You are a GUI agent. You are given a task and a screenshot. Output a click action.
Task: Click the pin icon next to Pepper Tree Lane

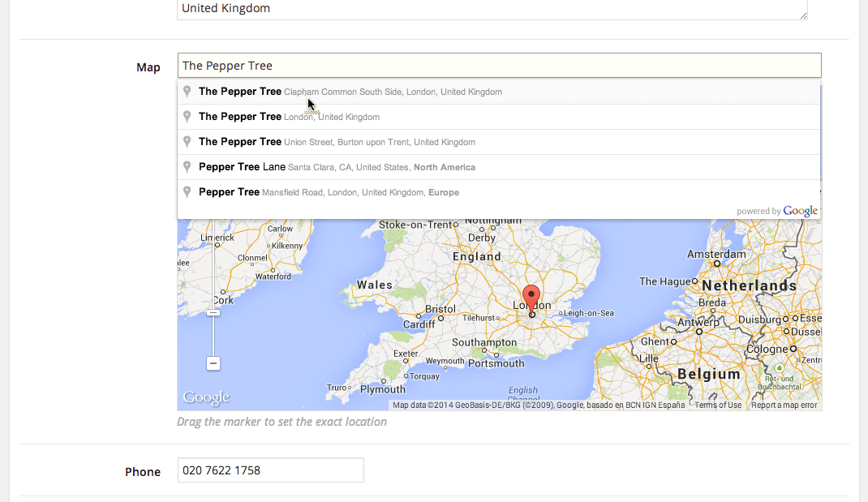187,167
